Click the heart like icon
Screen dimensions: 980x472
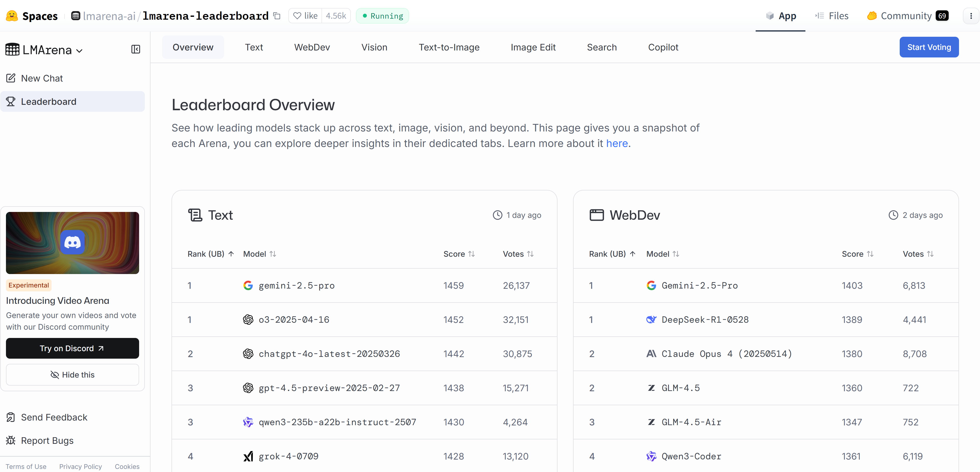click(297, 16)
